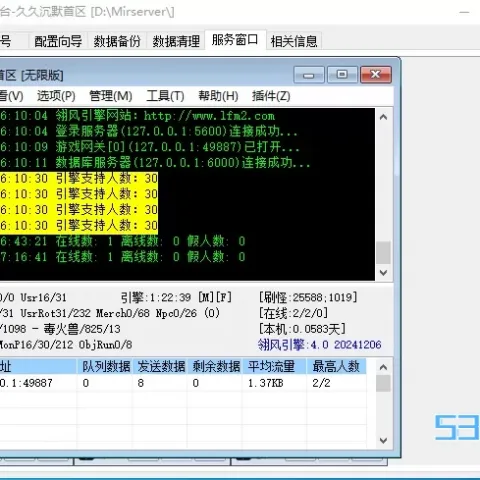This screenshot has height=480, width=480.
Task: Click the 43:21 在线数 log line
Action: (123, 241)
